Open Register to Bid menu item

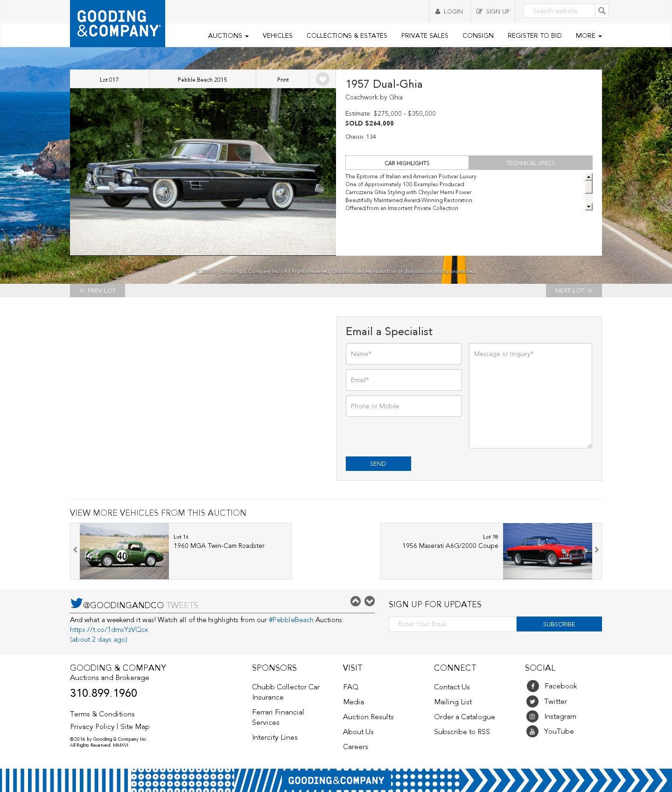[x=534, y=35]
